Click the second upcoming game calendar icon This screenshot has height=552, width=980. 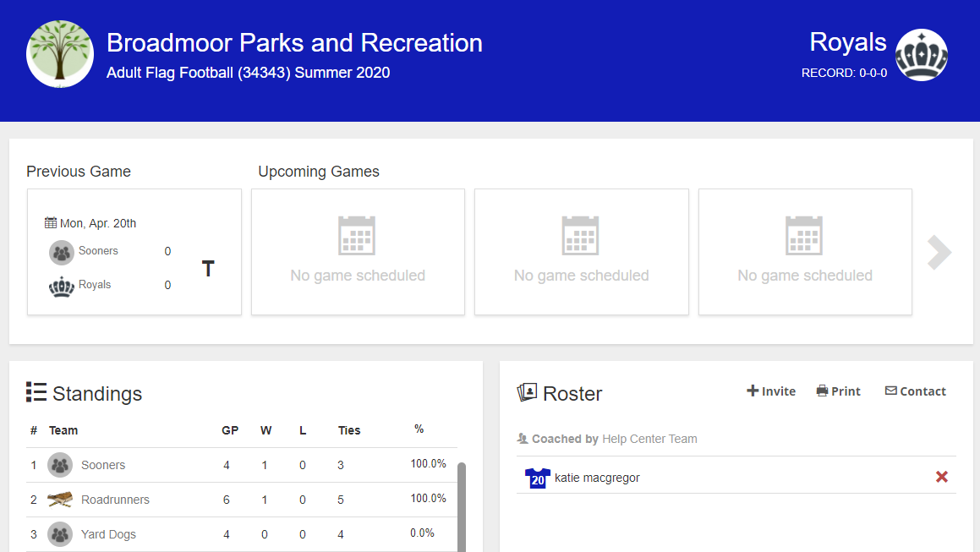click(x=581, y=236)
